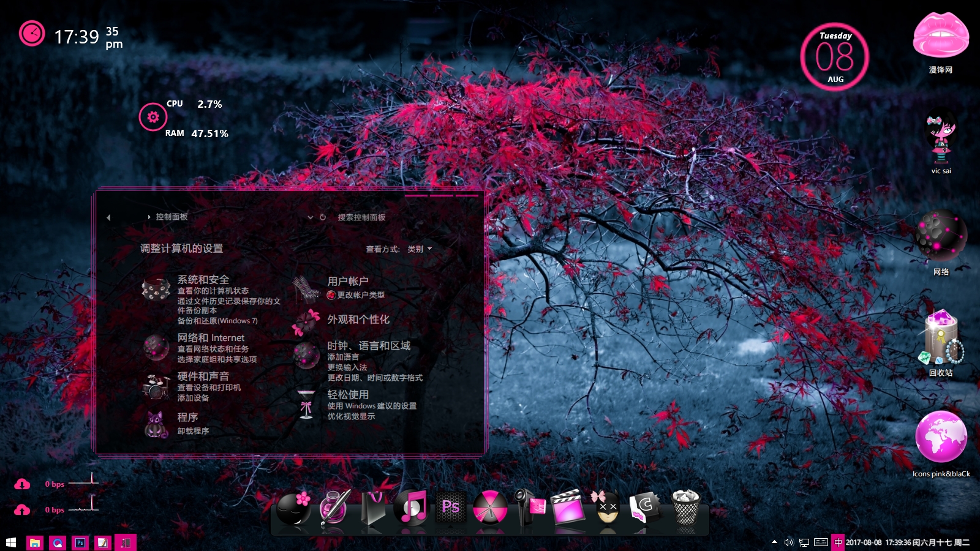The width and height of the screenshot is (980, 551).
Task: Expand the address bar history dropdown arrow
Action: click(x=310, y=217)
